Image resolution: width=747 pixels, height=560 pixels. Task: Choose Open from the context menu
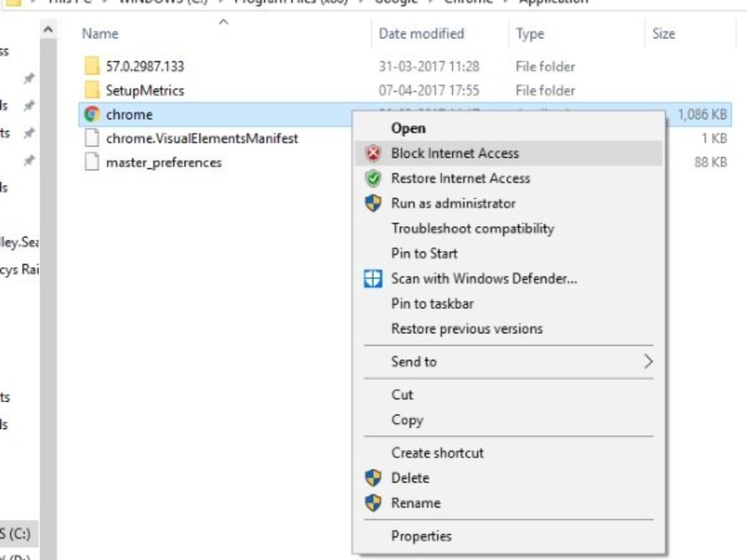(408, 128)
